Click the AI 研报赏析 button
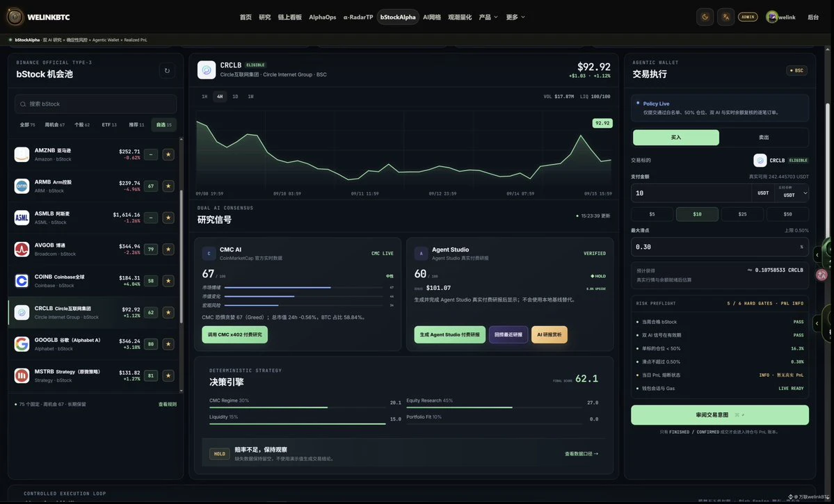Image resolution: width=834 pixels, height=504 pixels. [x=550, y=334]
